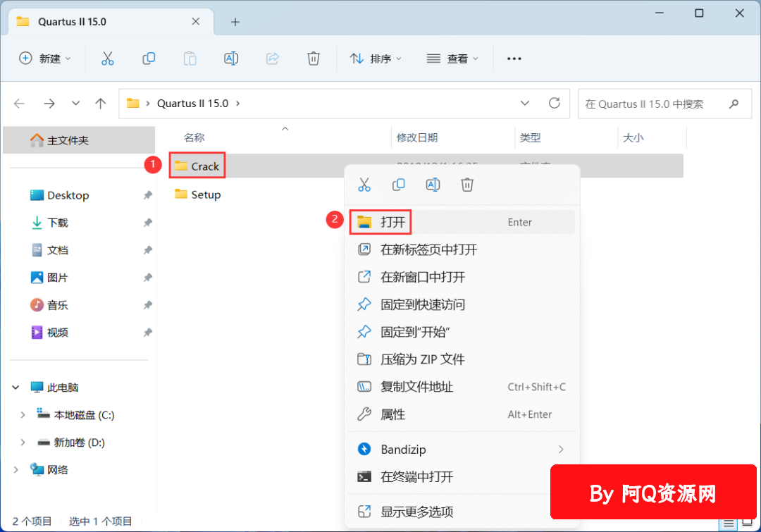Screen dimensions: 761x532
Task: Click pin icon beside 音乐
Action: tap(147, 305)
